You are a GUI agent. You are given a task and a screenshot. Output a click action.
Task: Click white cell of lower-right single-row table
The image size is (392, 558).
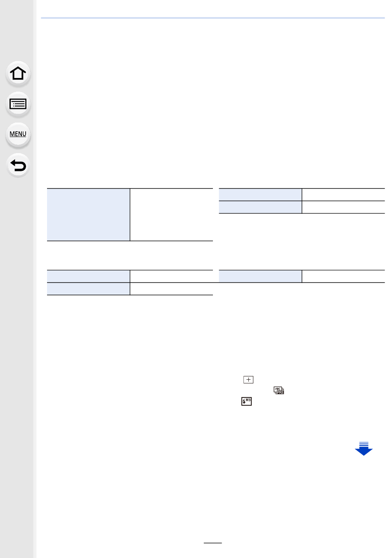(343, 276)
